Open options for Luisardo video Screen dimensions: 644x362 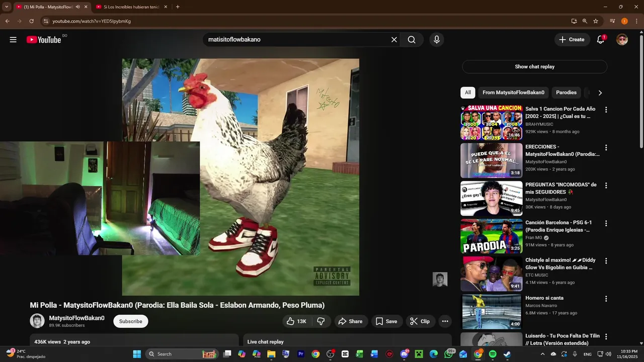pyautogui.click(x=606, y=336)
